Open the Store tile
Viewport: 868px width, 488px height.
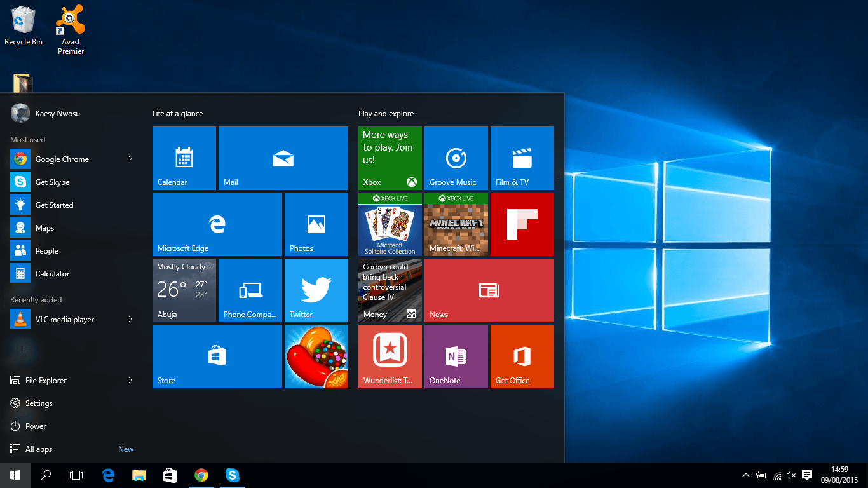[217, 356]
